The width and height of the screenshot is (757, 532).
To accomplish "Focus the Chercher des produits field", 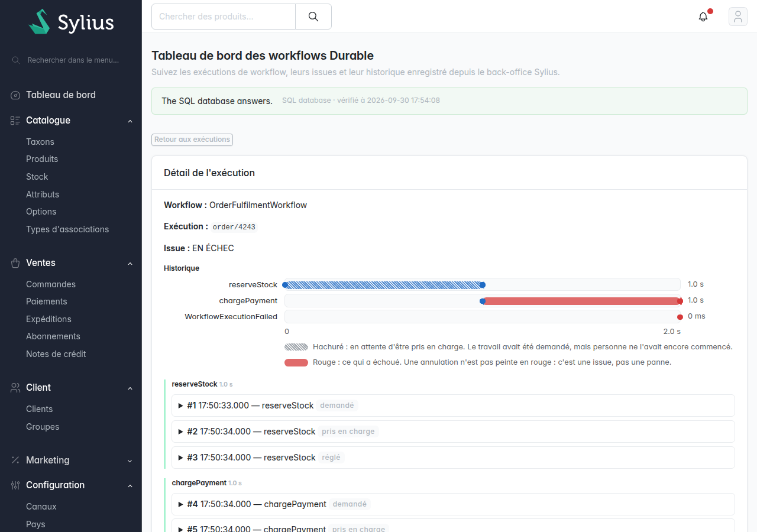I will (224, 17).
